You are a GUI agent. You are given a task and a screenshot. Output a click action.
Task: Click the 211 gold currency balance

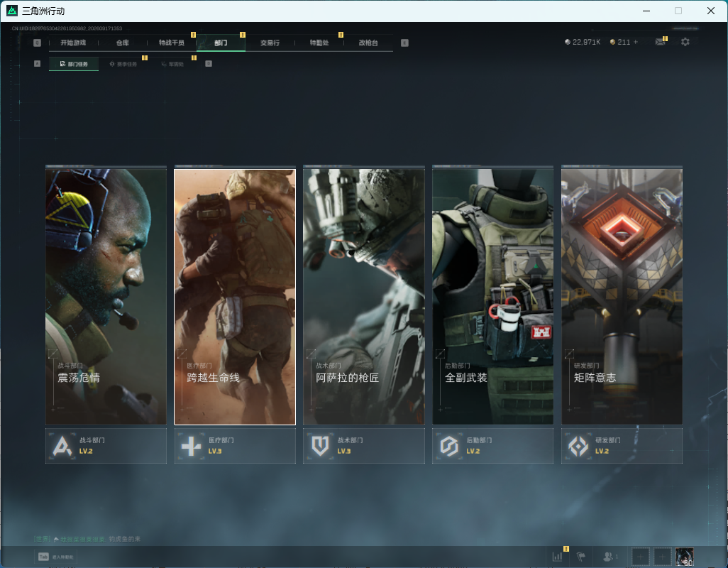(620, 42)
